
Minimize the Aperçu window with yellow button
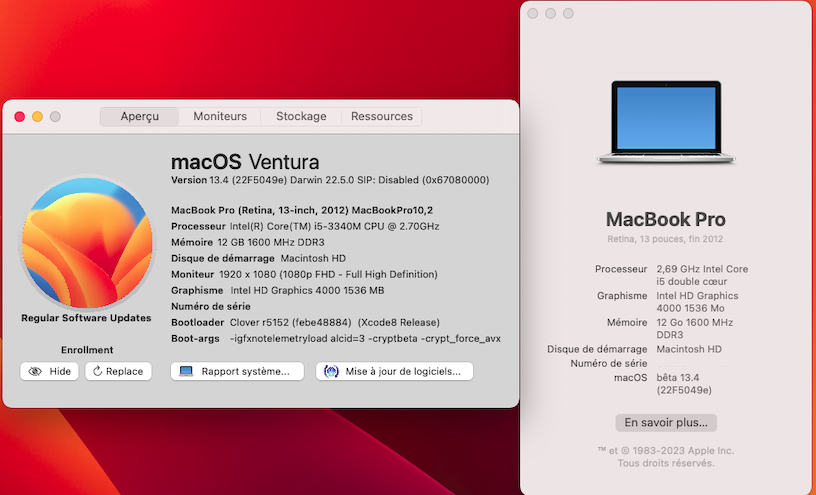coord(37,117)
